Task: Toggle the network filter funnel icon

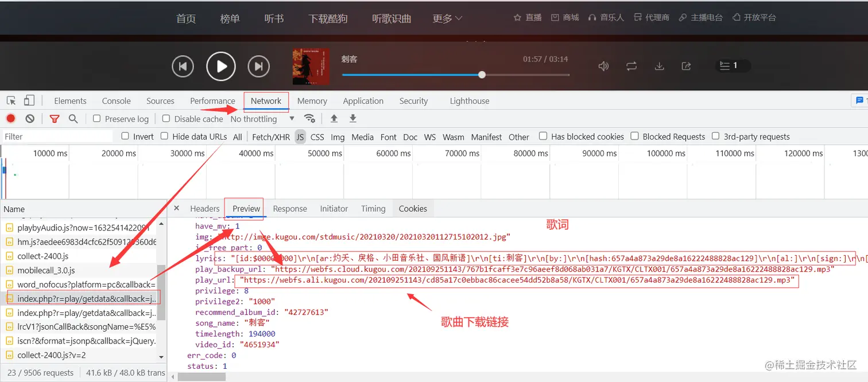Action: 55,119
